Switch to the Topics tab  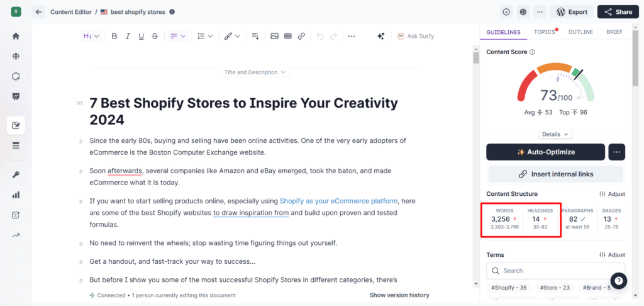pos(545,32)
